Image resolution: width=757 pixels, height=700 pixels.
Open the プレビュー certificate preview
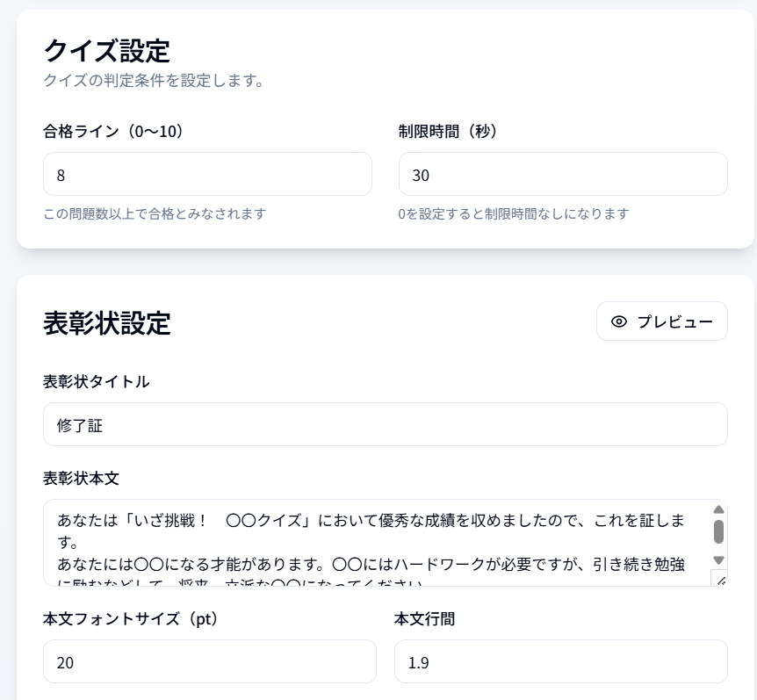coord(662,321)
